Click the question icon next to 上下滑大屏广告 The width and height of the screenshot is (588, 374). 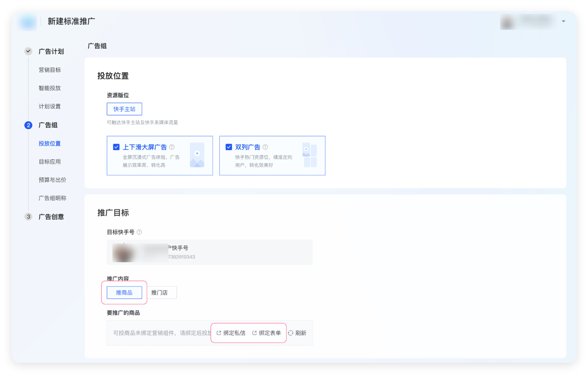point(171,147)
